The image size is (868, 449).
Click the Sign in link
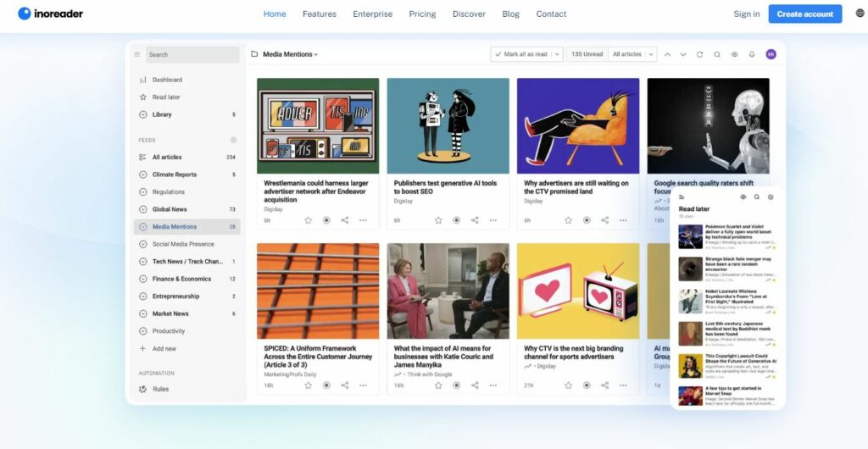tap(746, 14)
